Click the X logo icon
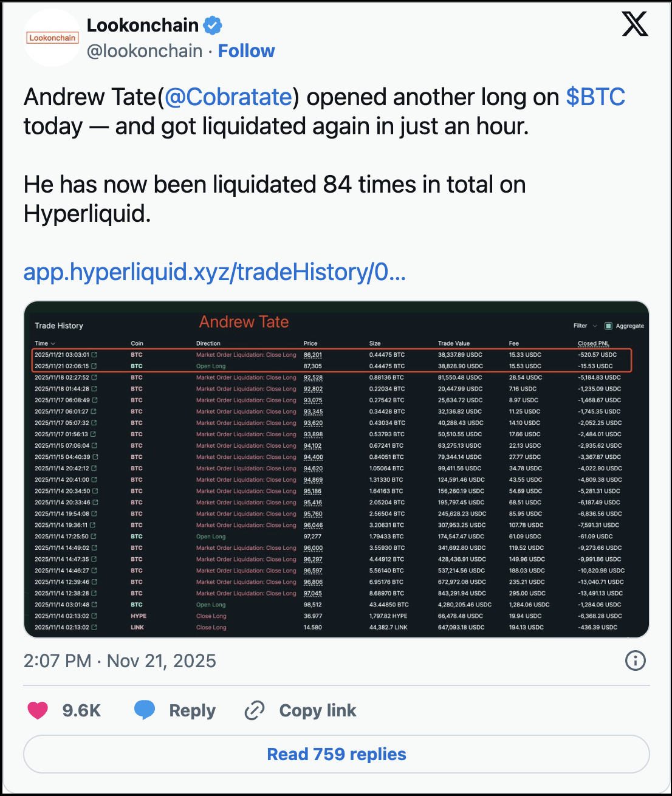This screenshot has height=796, width=672. 635,24
